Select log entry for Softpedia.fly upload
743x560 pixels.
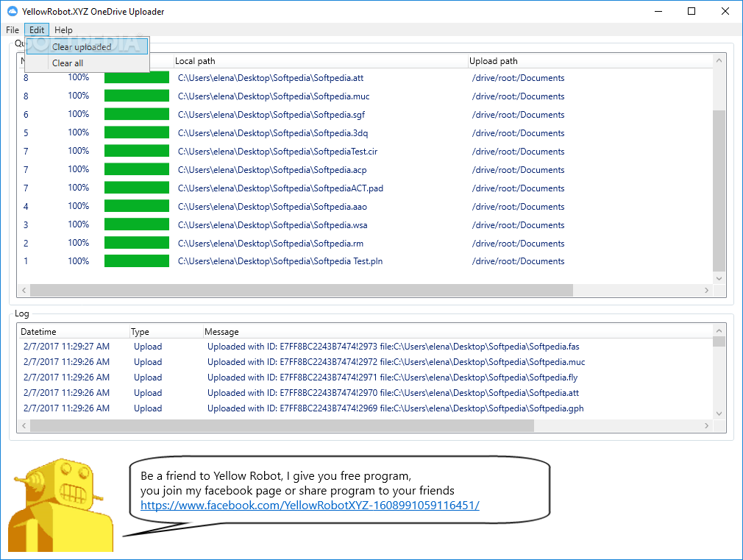[x=365, y=378]
